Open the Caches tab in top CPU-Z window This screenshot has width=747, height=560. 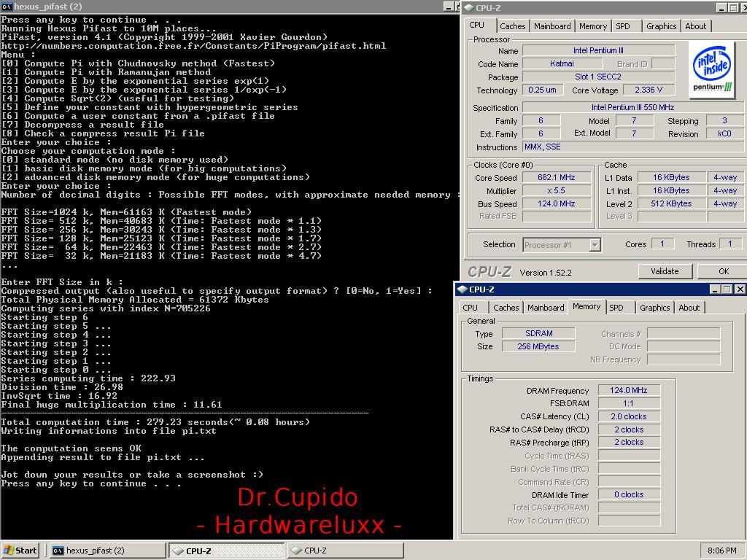(x=513, y=26)
